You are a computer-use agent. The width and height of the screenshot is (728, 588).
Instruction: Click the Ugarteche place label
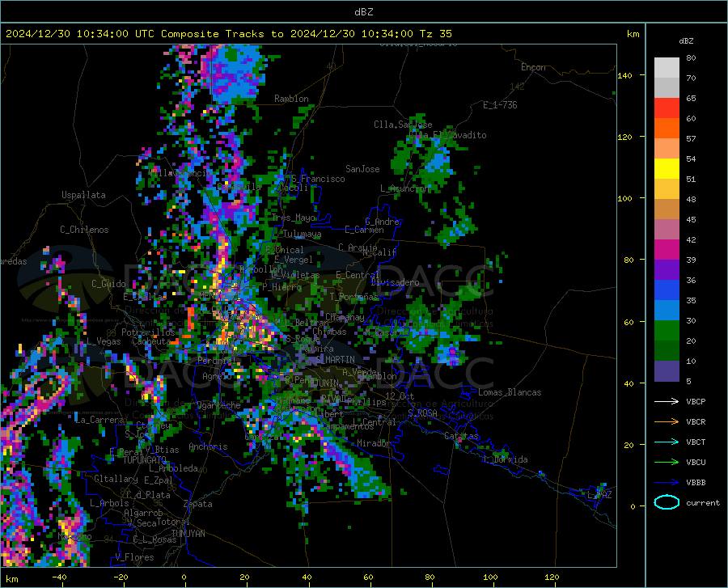click(x=218, y=405)
